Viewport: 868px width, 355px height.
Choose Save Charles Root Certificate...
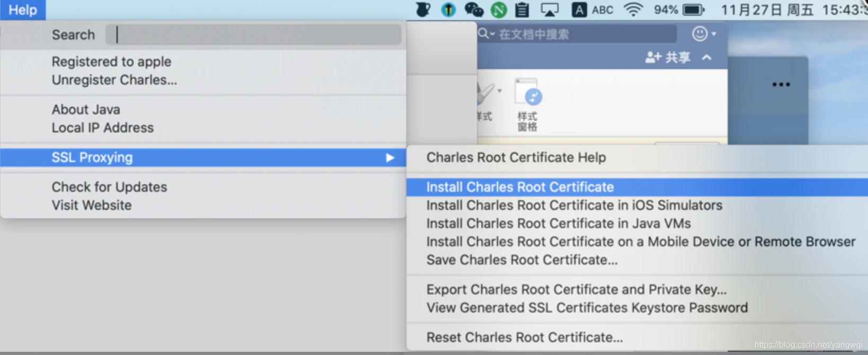pos(637,260)
